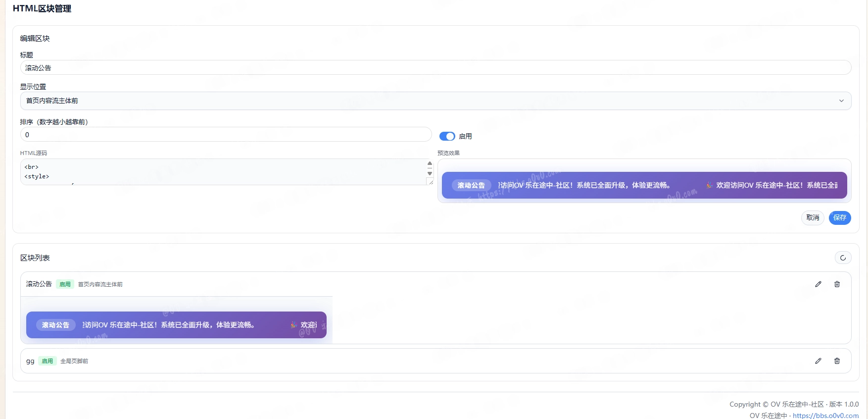Image resolution: width=868 pixels, height=419 pixels.
Task: Focus the 排序 number input field
Action: tap(226, 135)
